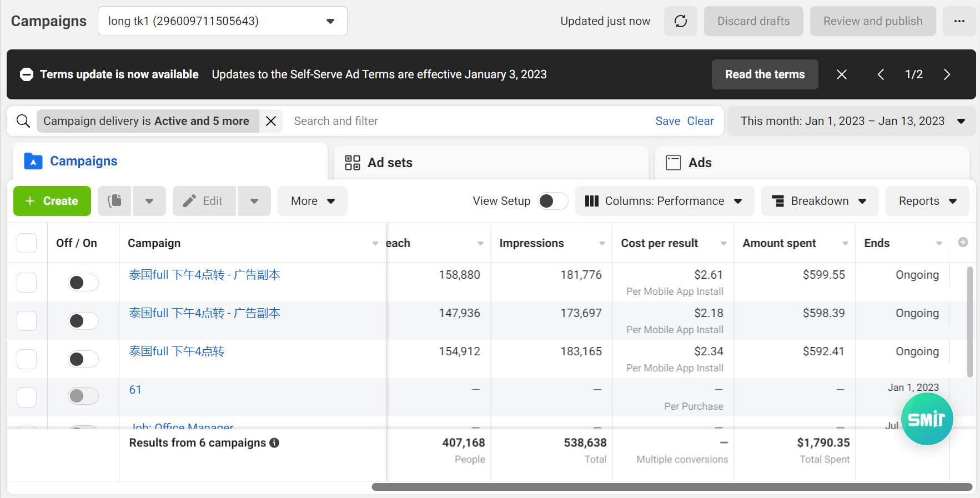980x498 pixels.
Task: Open the Breakdown dropdown
Action: (x=820, y=201)
